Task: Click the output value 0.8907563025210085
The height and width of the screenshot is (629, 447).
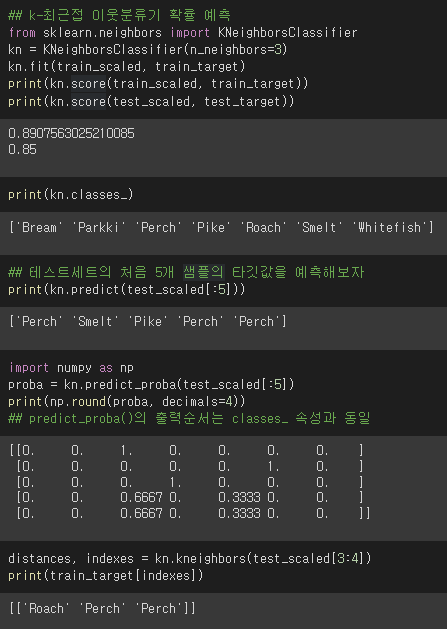Action: (x=71, y=133)
